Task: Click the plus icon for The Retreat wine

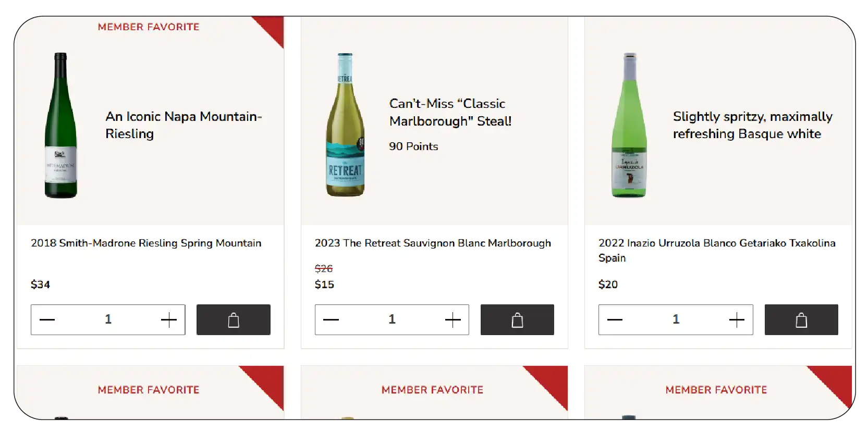Action: (x=453, y=319)
